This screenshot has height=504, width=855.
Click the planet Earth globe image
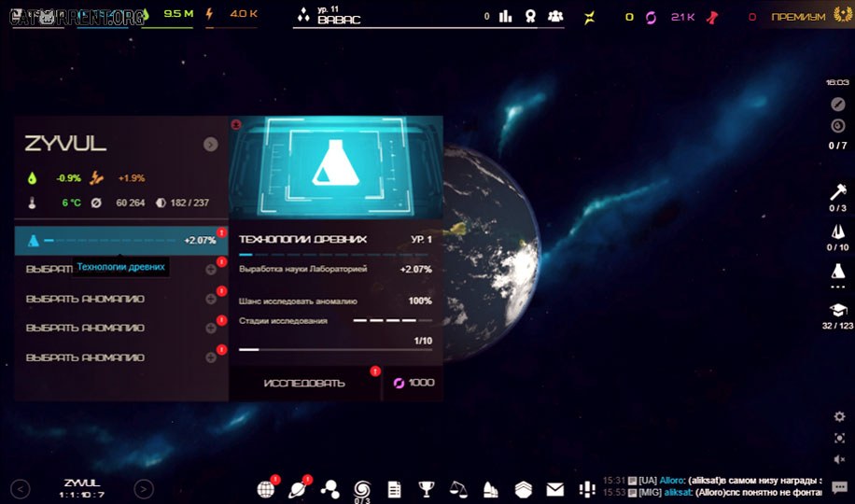click(491, 254)
